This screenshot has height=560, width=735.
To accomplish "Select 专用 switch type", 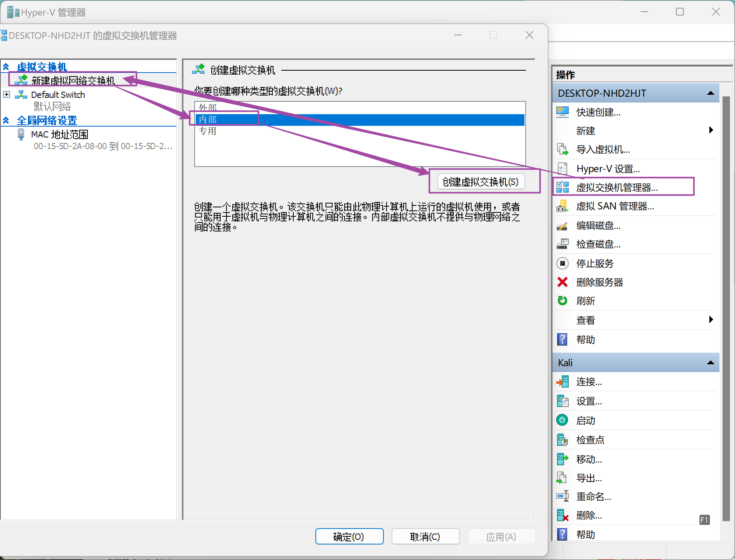I will click(x=360, y=131).
